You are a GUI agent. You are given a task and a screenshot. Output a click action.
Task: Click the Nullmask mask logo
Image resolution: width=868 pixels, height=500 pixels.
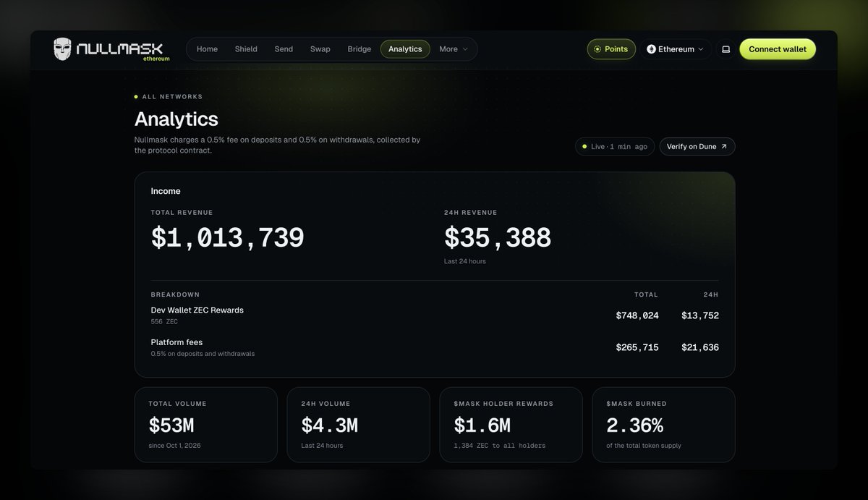coord(63,49)
